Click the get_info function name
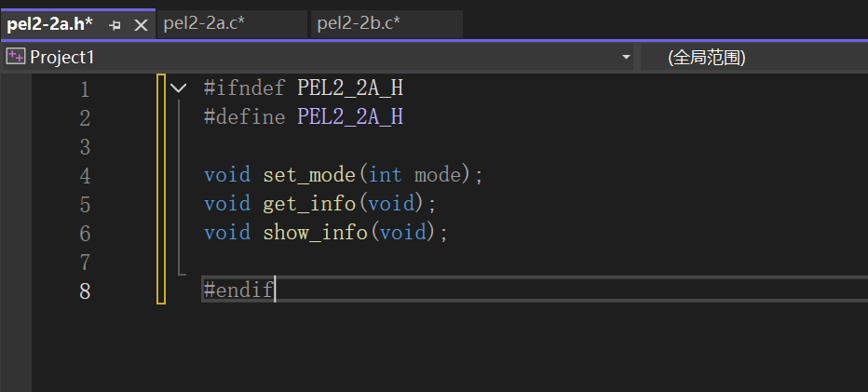 tap(308, 204)
